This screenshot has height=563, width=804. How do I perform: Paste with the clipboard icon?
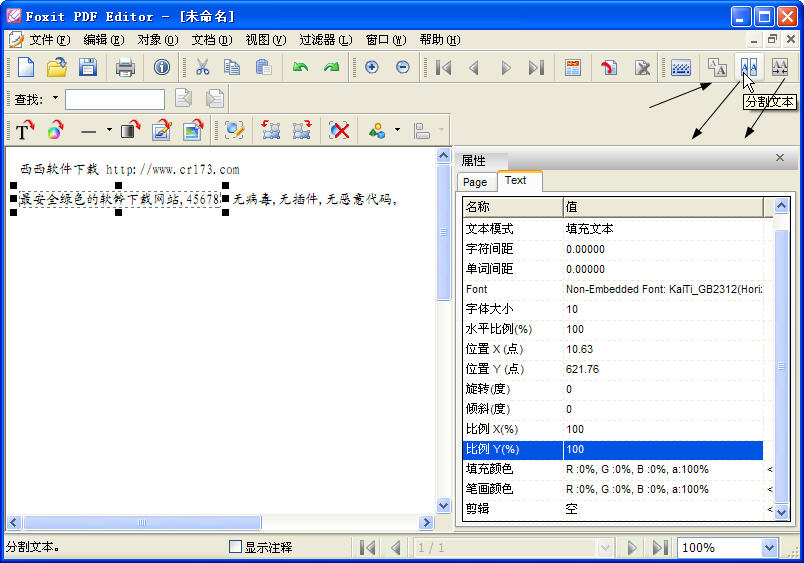pos(264,67)
